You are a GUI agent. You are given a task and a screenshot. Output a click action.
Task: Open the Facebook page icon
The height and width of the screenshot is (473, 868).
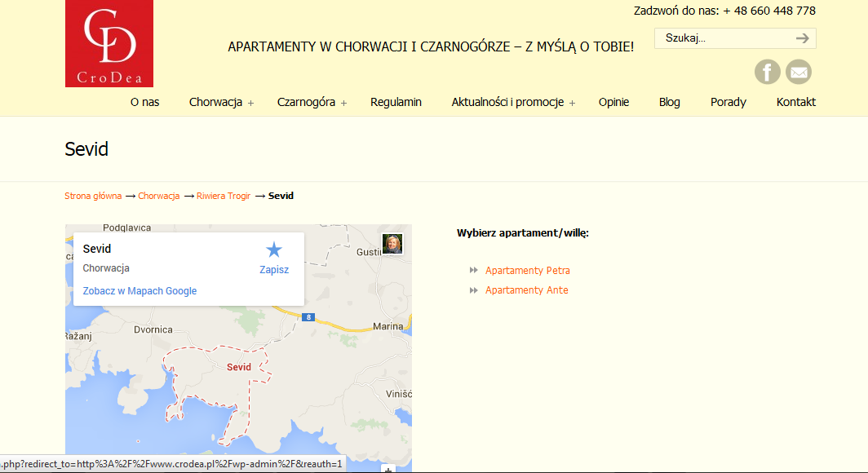click(767, 72)
